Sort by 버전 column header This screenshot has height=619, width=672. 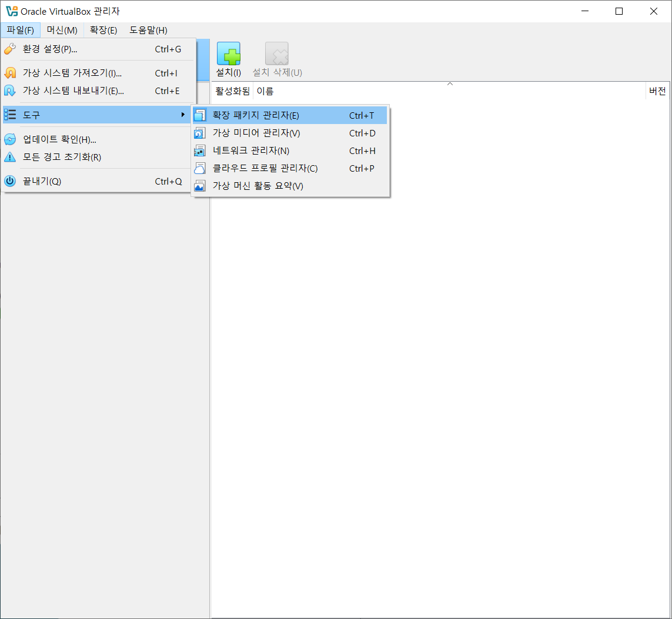point(657,91)
